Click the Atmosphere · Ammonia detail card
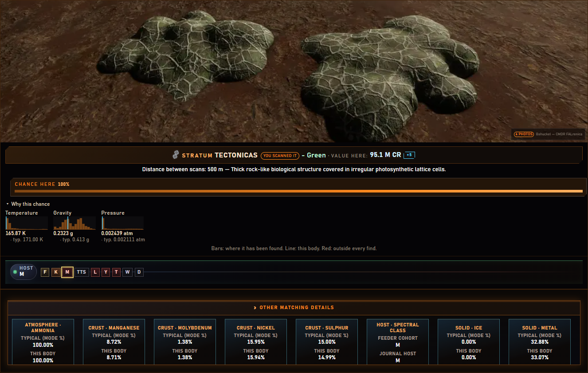The image size is (588, 373). [x=43, y=342]
